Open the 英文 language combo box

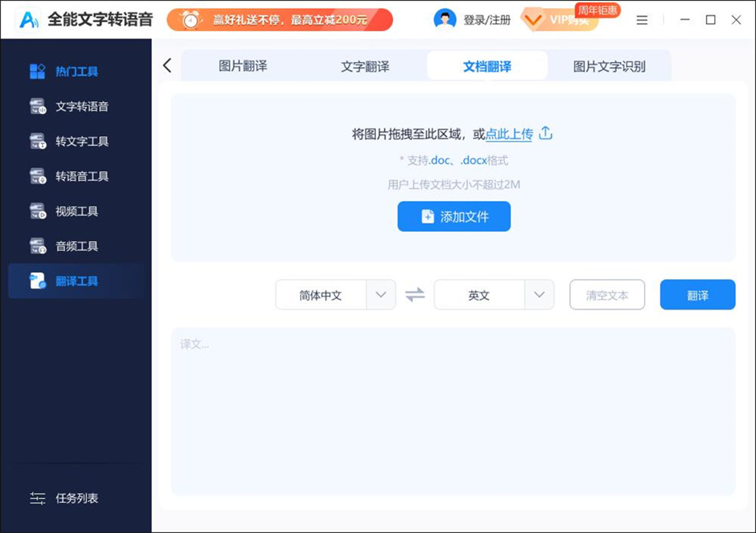click(494, 295)
